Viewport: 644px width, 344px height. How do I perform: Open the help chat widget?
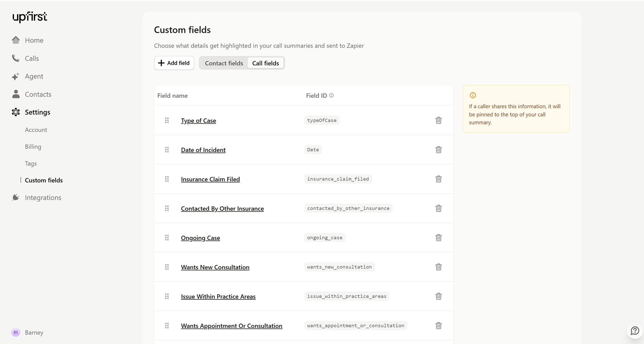tap(635, 331)
